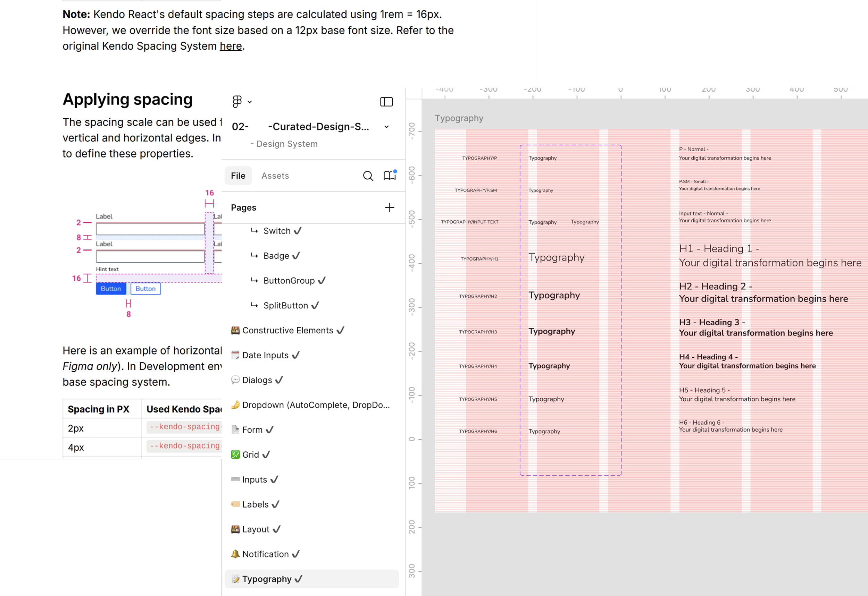This screenshot has width=868, height=596.
Task: Select the Typography frame label on the canvas
Action: [459, 118]
